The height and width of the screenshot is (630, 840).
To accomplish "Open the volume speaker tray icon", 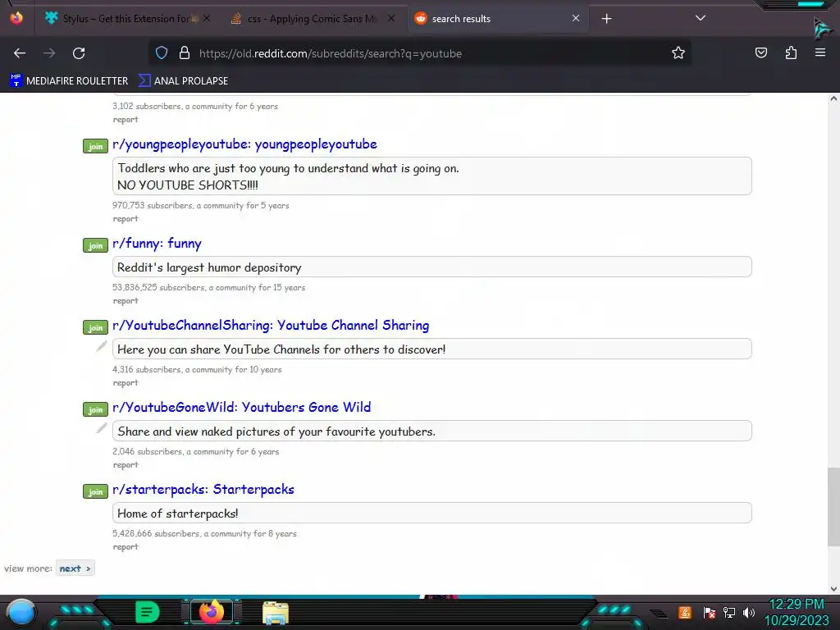I will click(749, 613).
